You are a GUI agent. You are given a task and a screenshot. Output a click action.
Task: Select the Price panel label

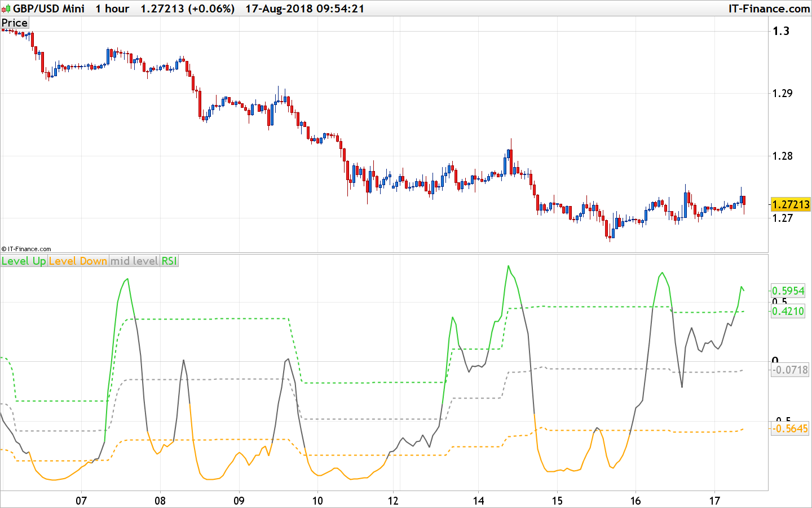pos(15,23)
